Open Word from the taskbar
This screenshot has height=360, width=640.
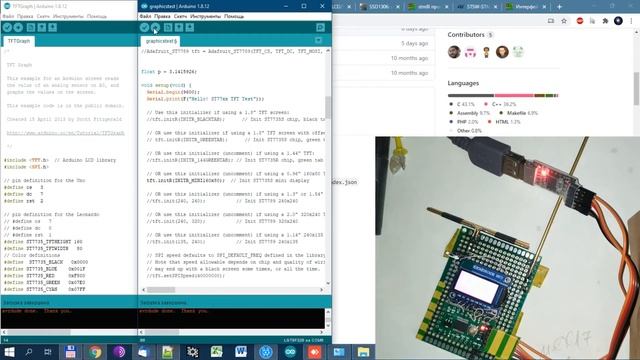(241, 352)
